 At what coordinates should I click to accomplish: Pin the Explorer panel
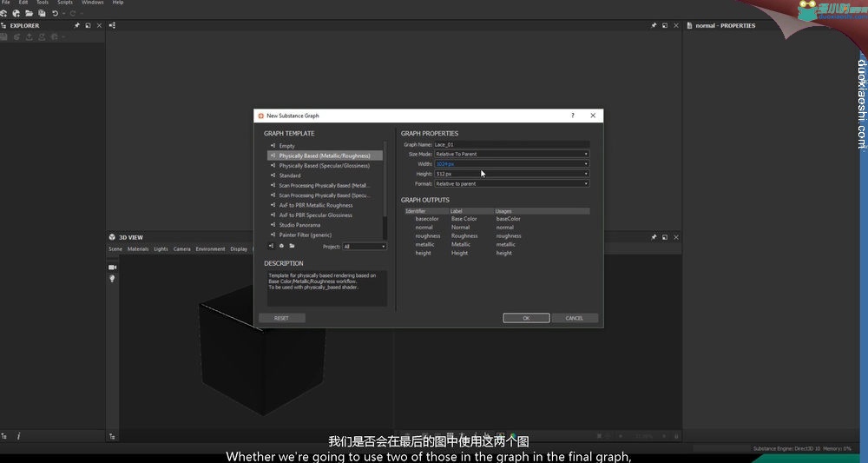point(77,25)
